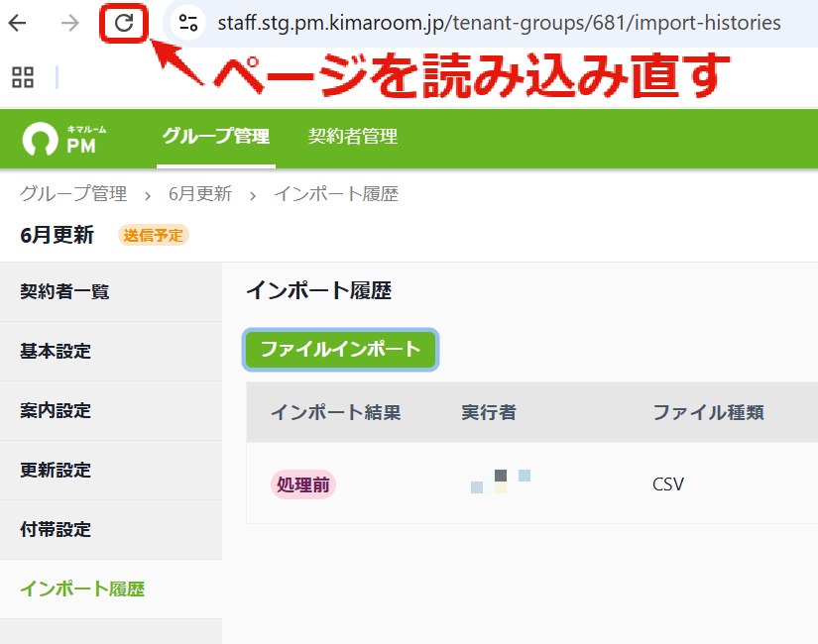Click the CSV file type cell
This screenshot has height=644, width=818.
667,484
